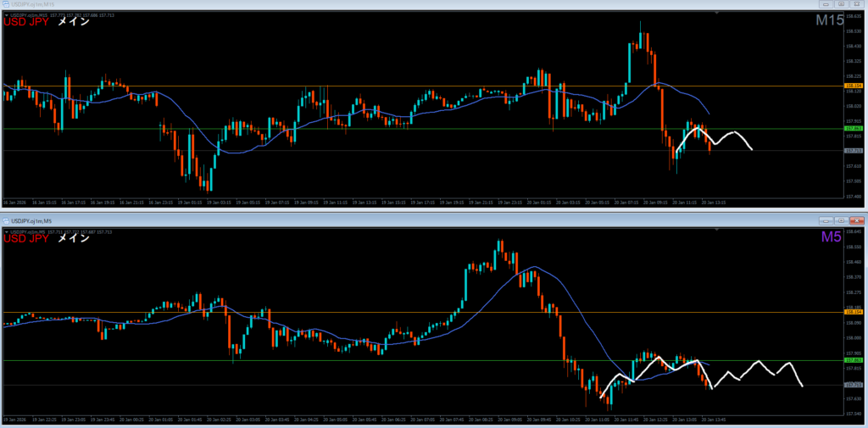The width and height of the screenshot is (868, 428).
Task: Click 158.635 on the M15 price axis
Action: tap(853, 16)
